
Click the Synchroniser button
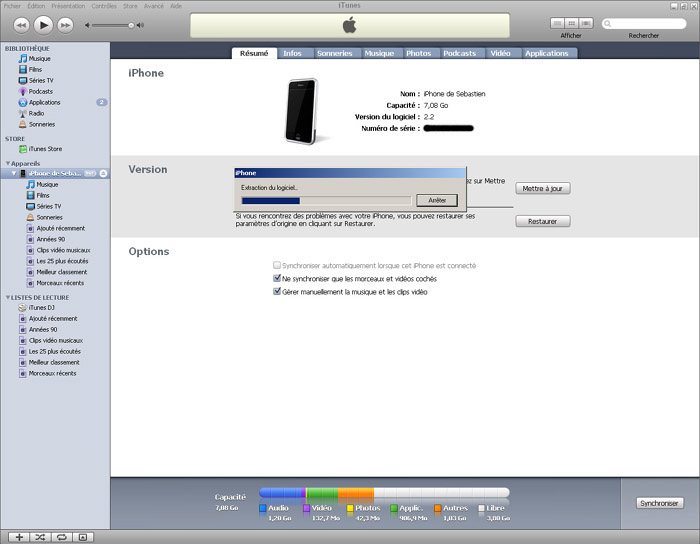[660, 503]
